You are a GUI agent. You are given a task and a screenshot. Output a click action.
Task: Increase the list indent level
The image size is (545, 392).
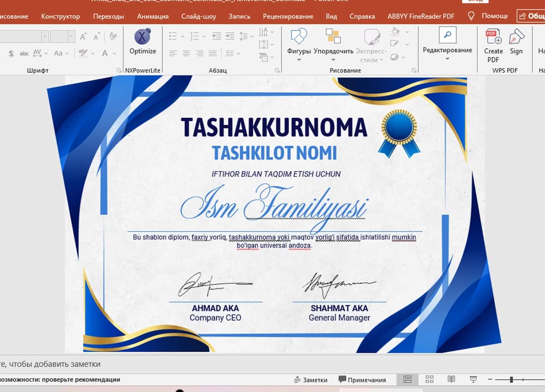pos(229,36)
